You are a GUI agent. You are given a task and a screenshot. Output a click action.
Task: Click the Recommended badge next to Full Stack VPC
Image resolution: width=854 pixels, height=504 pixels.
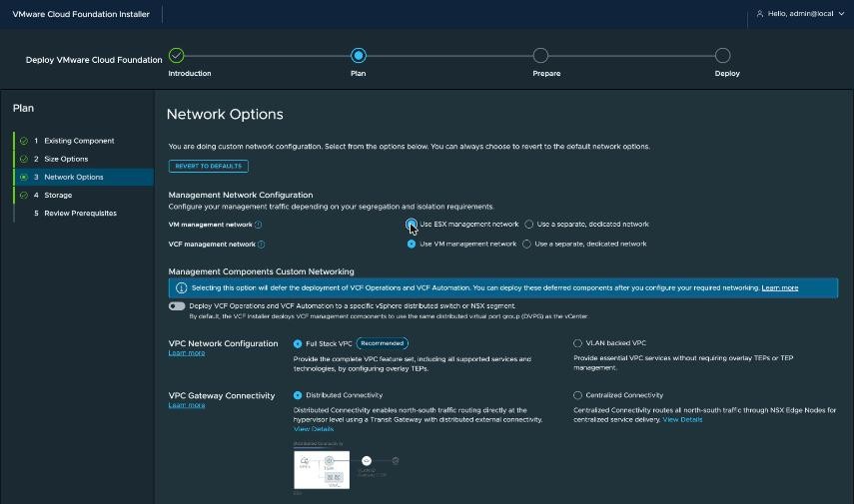tap(382, 343)
